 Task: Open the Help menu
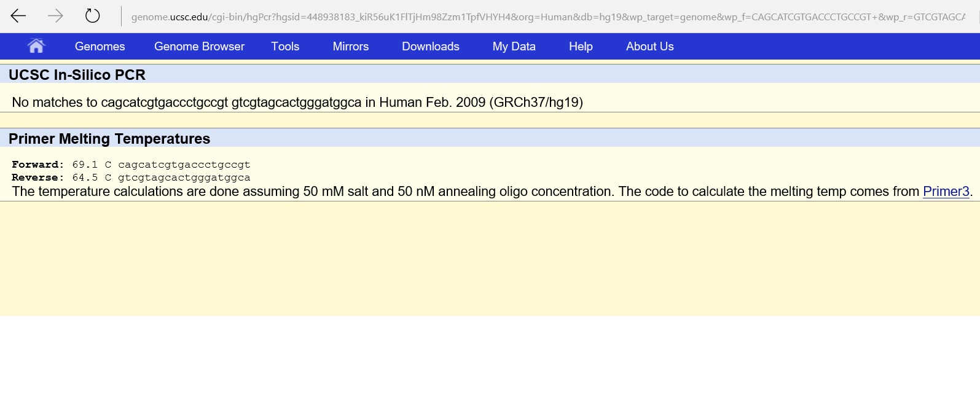[x=580, y=47]
